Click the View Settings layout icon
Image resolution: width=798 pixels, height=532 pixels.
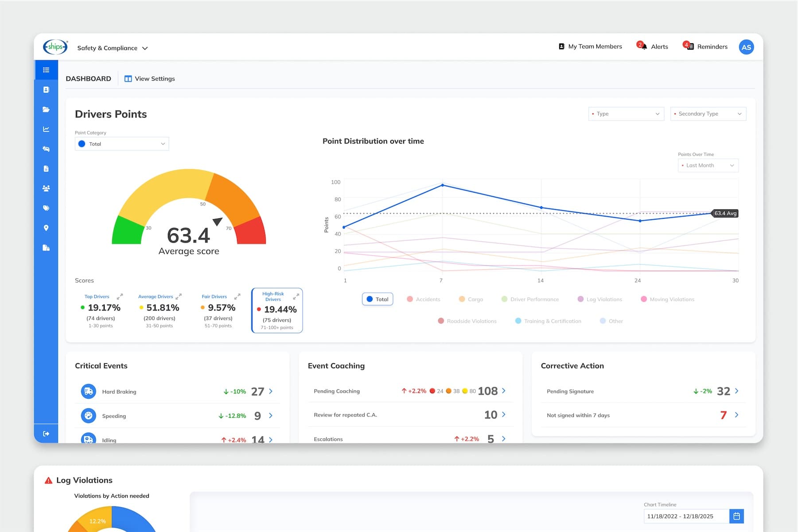[x=128, y=79]
